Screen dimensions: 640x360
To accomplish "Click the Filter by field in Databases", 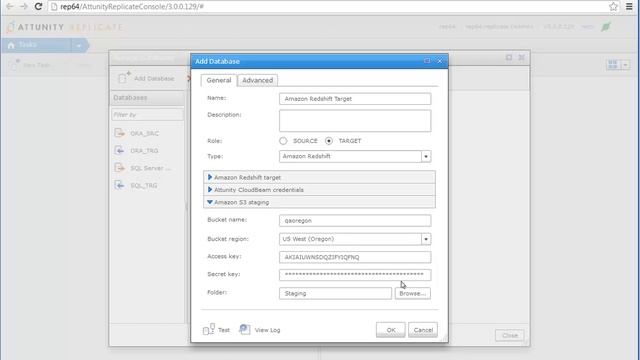I will pos(147,115).
